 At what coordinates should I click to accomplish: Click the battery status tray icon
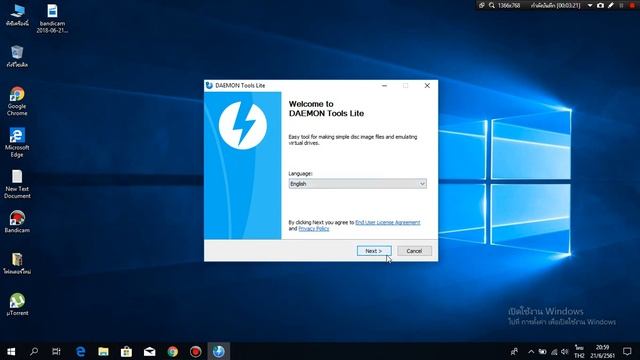(x=542, y=351)
